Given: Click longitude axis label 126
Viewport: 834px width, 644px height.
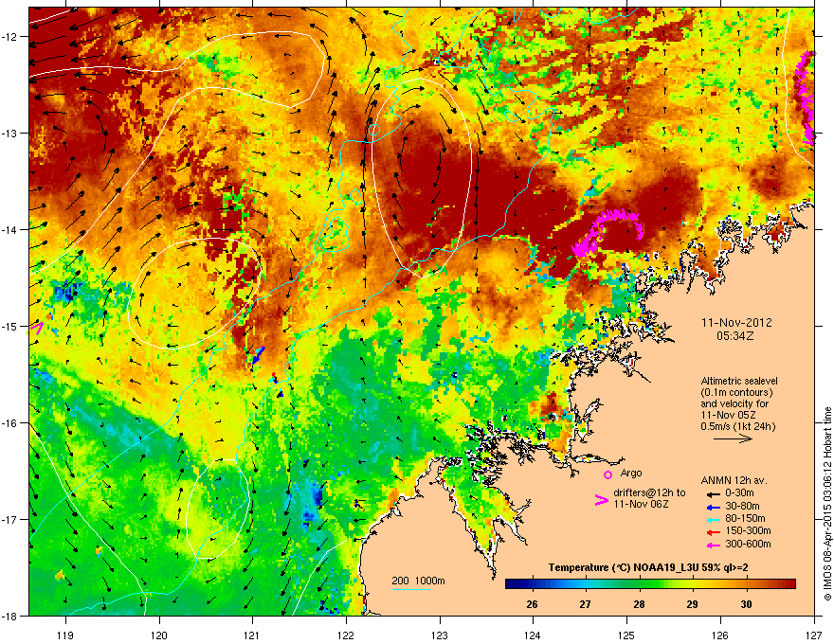Looking at the screenshot, I should pos(720,635).
